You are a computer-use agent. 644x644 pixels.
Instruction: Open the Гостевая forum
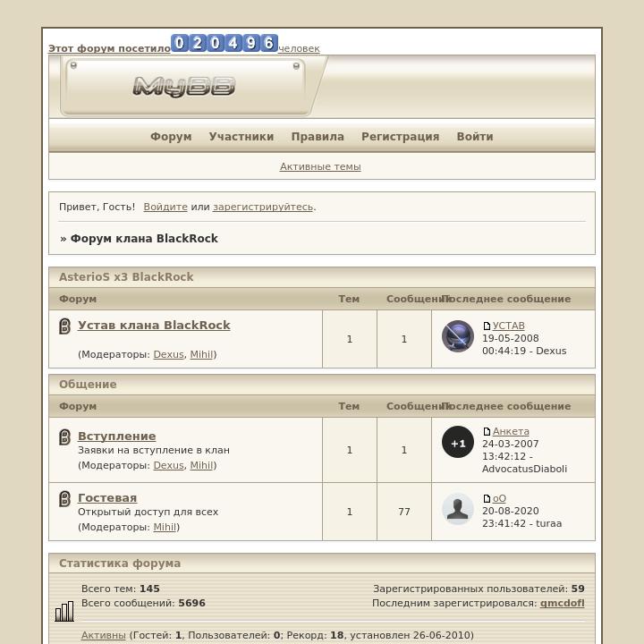point(107,497)
